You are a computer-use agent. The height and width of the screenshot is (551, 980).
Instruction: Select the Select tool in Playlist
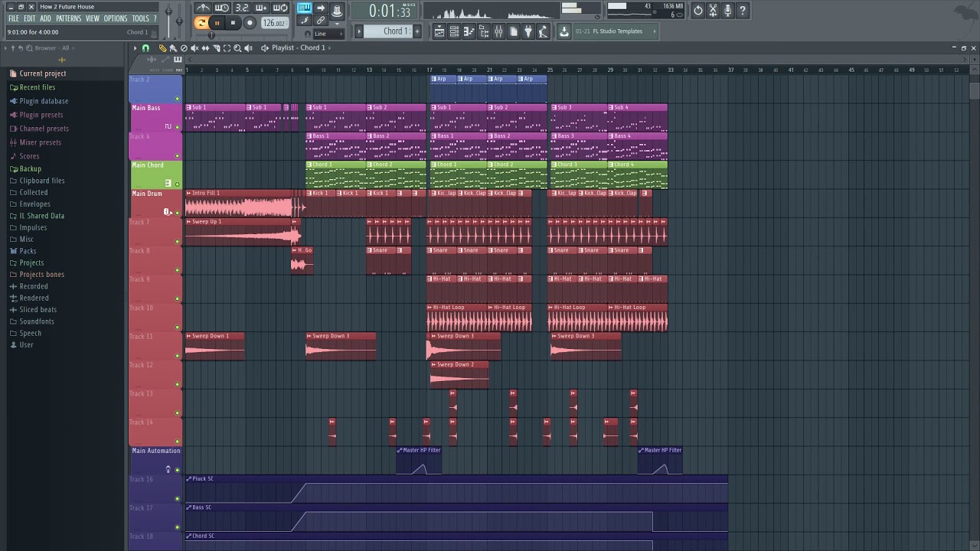227,47
